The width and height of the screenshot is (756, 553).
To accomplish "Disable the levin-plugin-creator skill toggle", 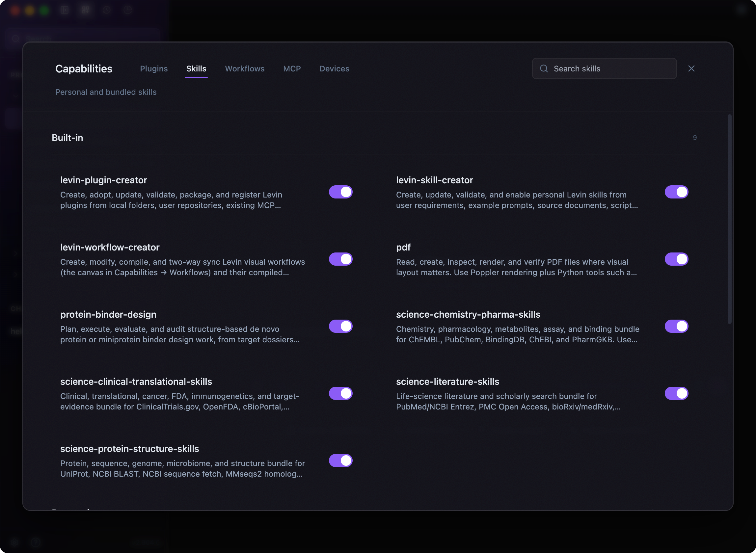I will click(340, 192).
